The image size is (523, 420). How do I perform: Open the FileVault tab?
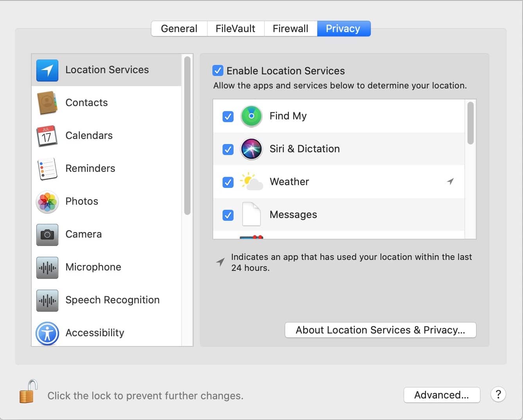(235, 29)
